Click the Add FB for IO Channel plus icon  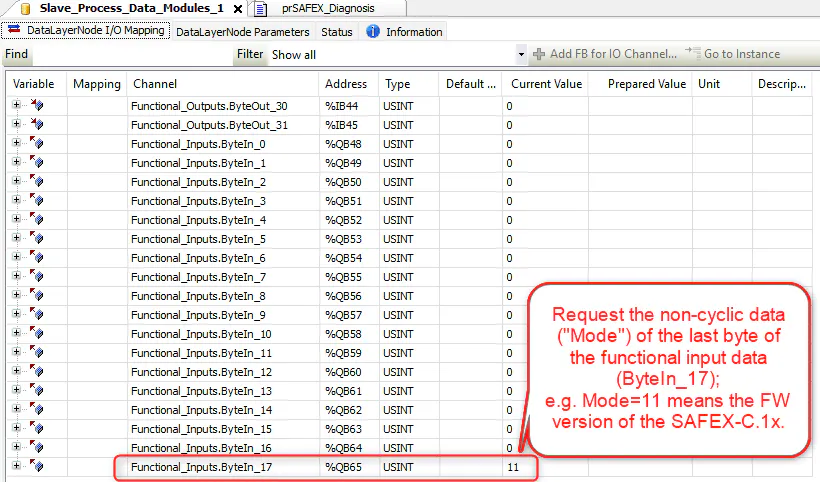539,54
